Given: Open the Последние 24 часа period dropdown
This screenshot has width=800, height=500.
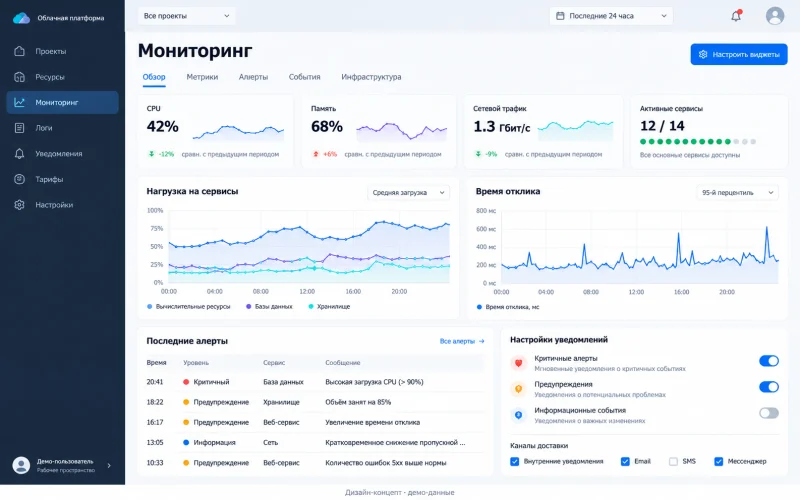Looking at the screenshot, I should (x=611, y=16).
